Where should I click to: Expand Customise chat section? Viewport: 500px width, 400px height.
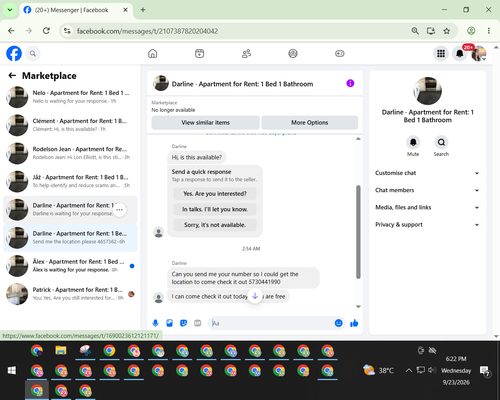[427, 173]
